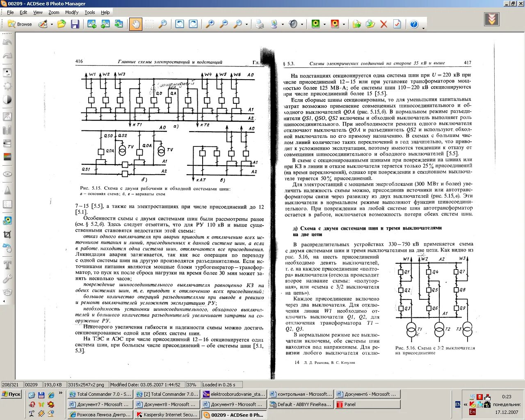Go to next image icon
The height and width of the screenshot is (420, 525).
pyautogui.click(x=105, y=24)
